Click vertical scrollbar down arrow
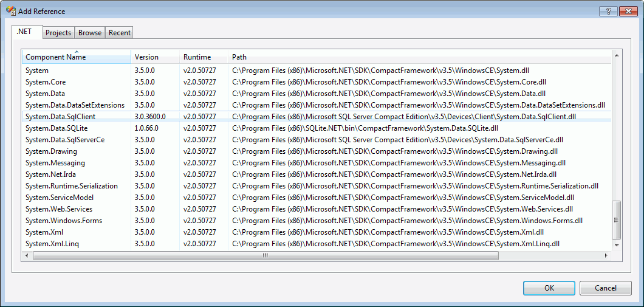The image size is (644, 307). 616,245
